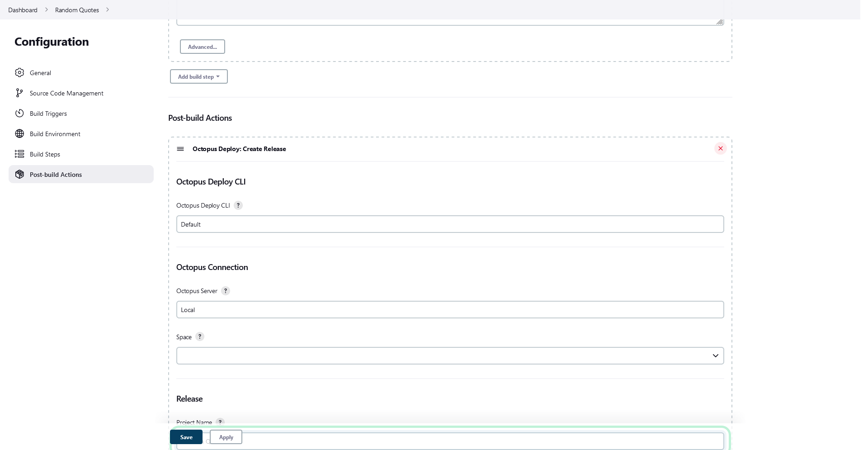Open the Random Quotes breadcrumb link
Viewport: 868px width, 450px height.
pos(77,9)
